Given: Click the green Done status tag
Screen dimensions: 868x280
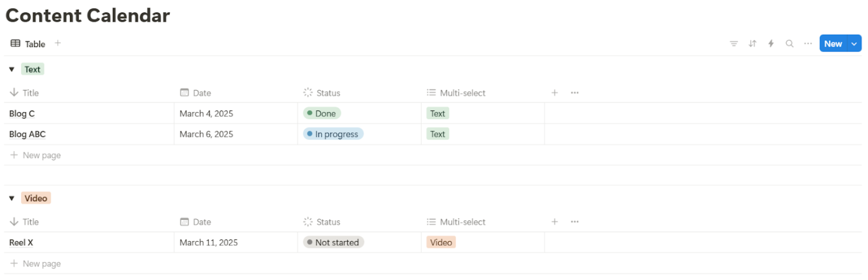Looking at the screenshot, I should (x=322, y=113).
